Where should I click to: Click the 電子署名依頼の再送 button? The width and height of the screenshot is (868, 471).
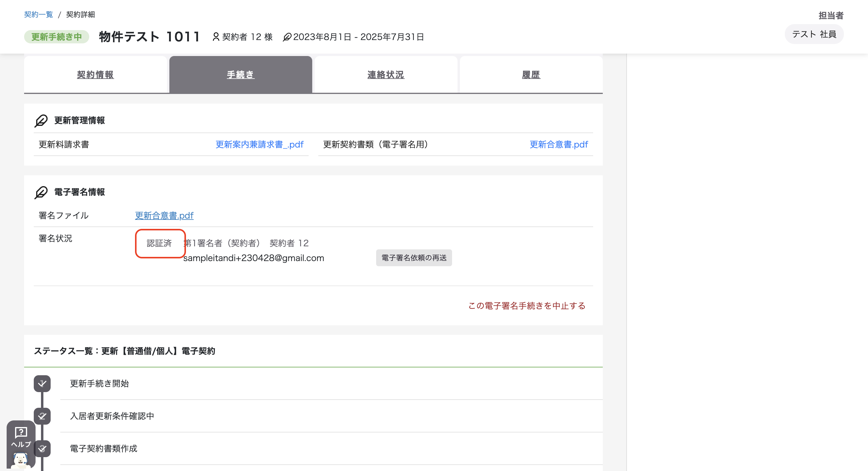[x=414, y=257]
